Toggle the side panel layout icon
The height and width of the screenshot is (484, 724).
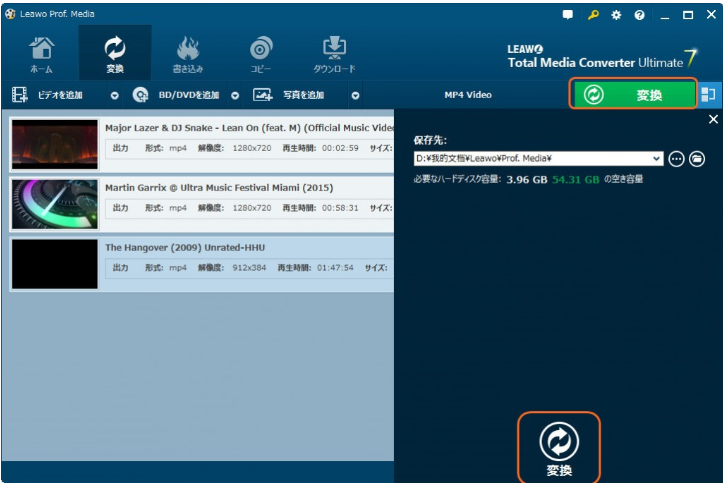click(x=709, y=95)
